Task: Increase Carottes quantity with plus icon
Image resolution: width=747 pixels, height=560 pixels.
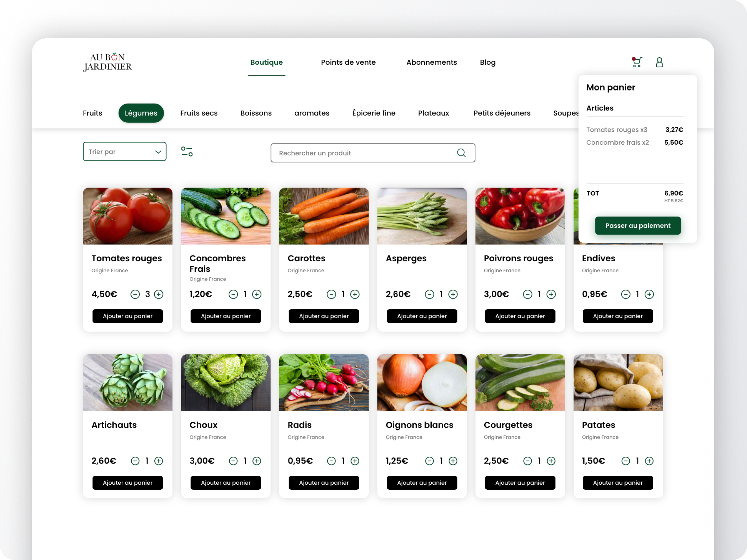Action: coord(355,294)
